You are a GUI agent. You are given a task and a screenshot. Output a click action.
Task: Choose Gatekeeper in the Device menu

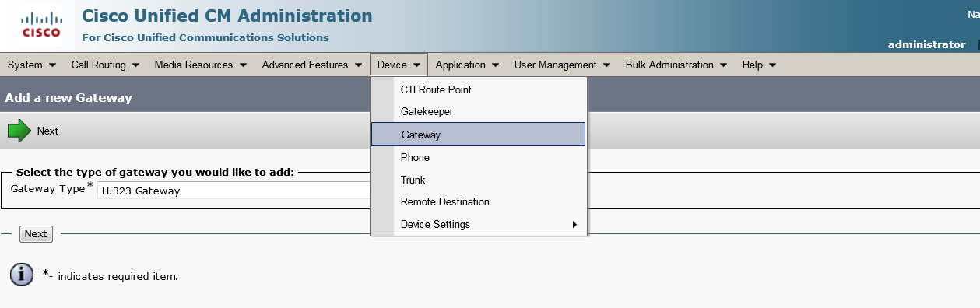(x=478, y=112)
